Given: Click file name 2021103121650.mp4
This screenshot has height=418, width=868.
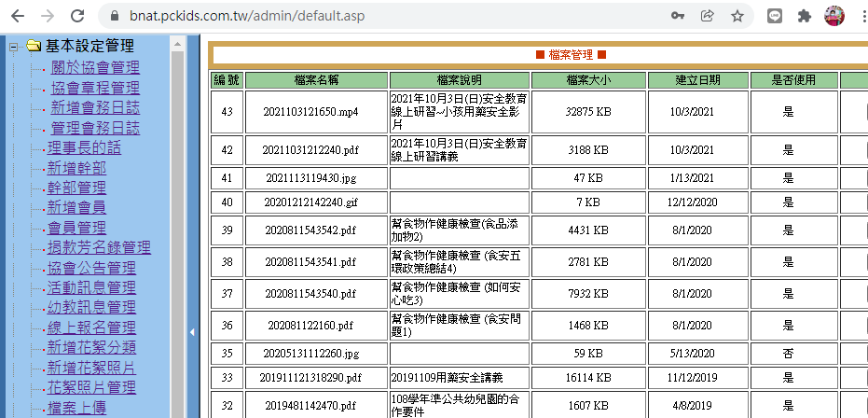Looking at the screenshot, I should tap(311, 112).
